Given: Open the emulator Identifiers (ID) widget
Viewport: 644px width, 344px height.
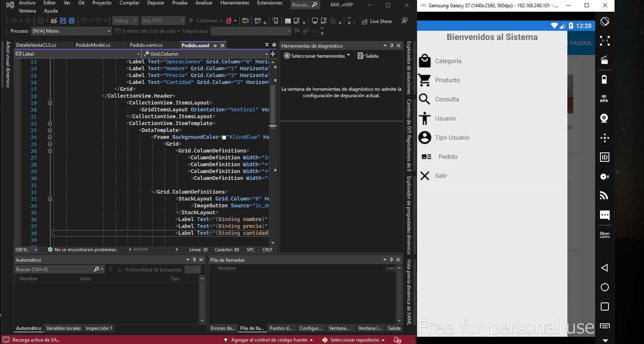Looking at the screenshot, I should pyautogui.click(x=604, y=157).
